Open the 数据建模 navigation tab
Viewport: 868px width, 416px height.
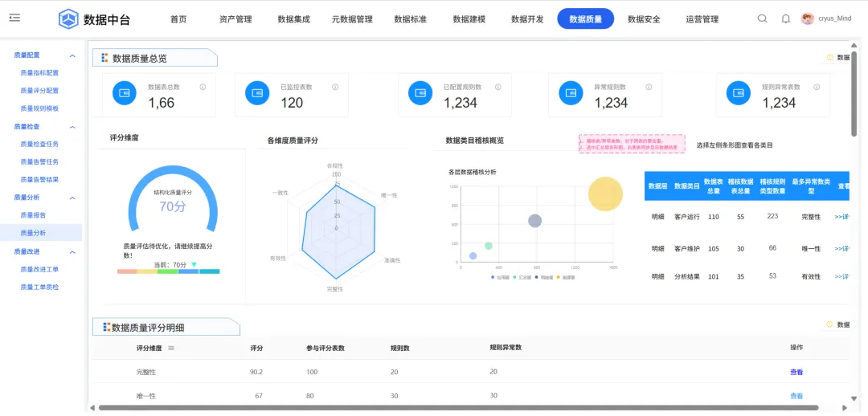469,19
